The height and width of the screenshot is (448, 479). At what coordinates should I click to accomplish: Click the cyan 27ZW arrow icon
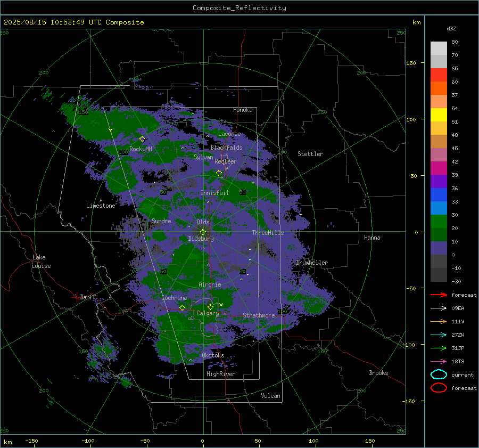pos(439,335)
